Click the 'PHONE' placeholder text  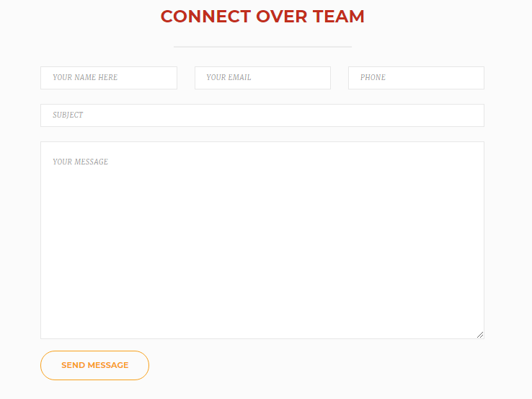point(373,78)
